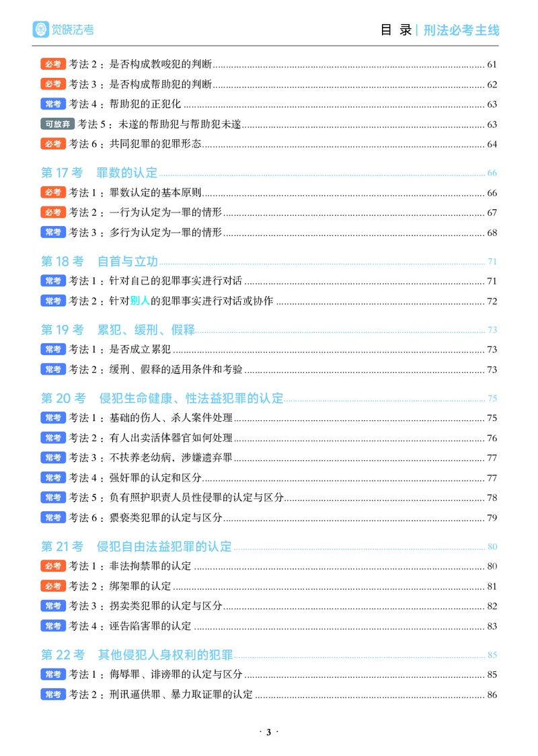Image resolution: width=538 pixels, height=756 pixels.
Task: Click the 常考 badge beside 刑讯逼供罪、暴力取证罪的认定
Action: coord(53,695)
